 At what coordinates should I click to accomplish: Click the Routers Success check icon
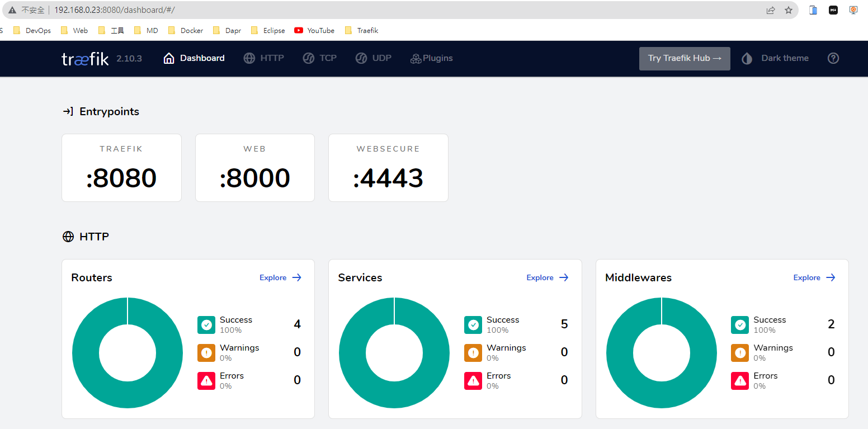pos(206,325)
